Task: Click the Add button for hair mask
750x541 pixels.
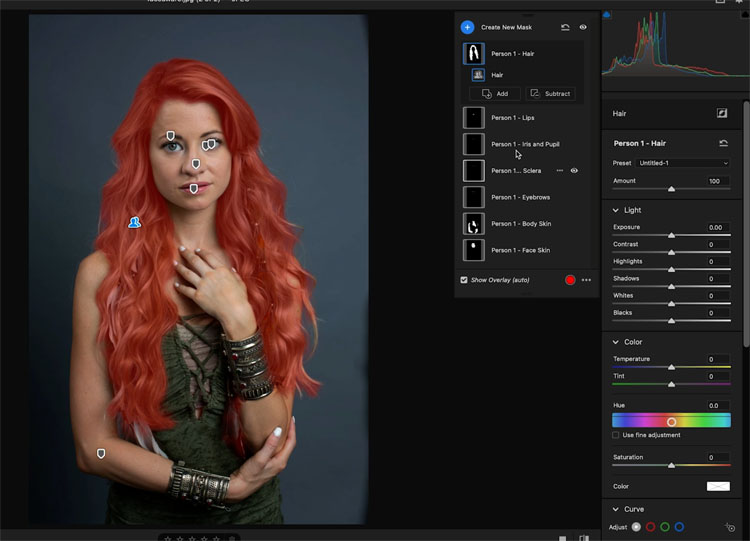Action: [x=495, y=94]
